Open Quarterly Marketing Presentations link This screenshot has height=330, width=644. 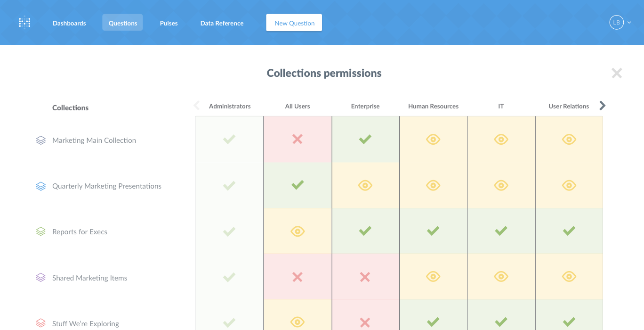107,186
